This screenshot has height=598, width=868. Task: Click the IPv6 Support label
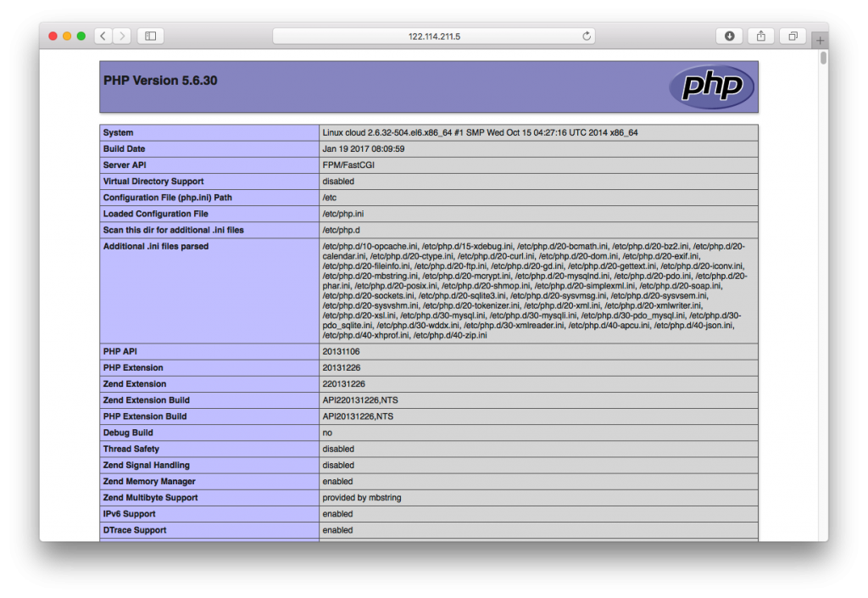tap(129, 514)
